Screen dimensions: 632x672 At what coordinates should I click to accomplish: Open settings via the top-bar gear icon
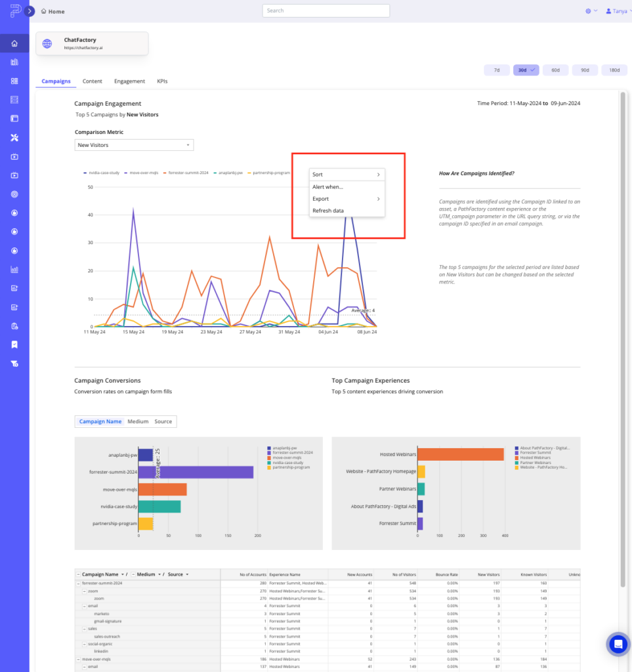point(588,11)
